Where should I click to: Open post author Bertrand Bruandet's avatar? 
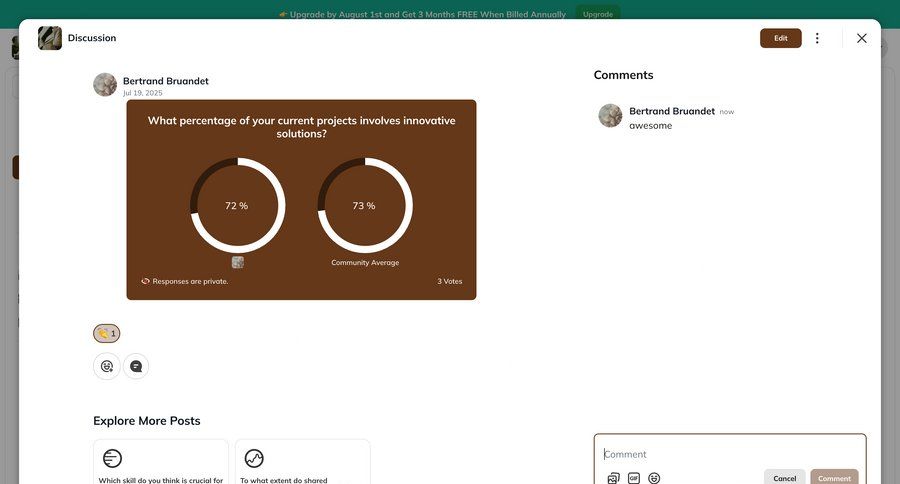[105, 85]
